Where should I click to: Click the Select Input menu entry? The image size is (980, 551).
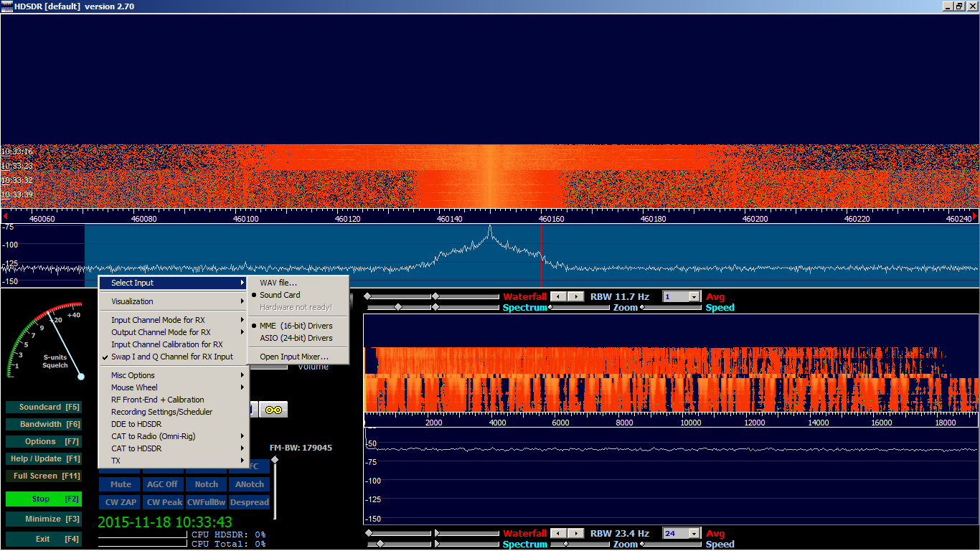173,283
